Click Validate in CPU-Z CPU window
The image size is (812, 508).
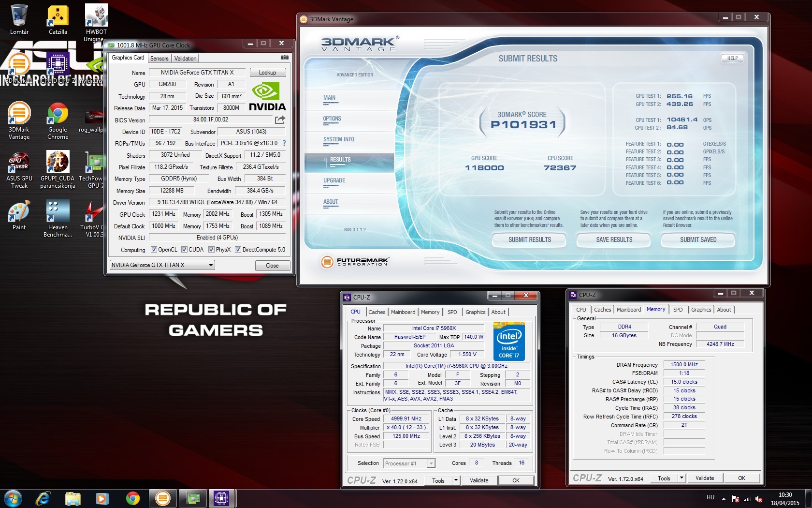tap(479, 480)
